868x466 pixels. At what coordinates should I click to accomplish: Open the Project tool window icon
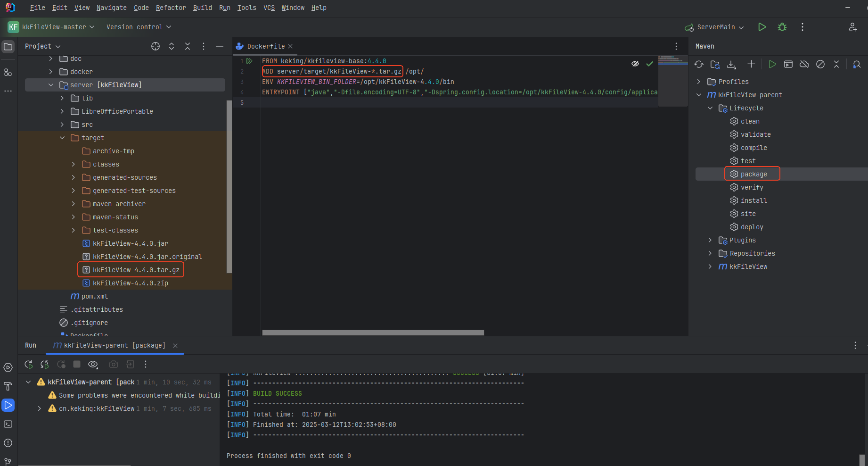[8, 47]
